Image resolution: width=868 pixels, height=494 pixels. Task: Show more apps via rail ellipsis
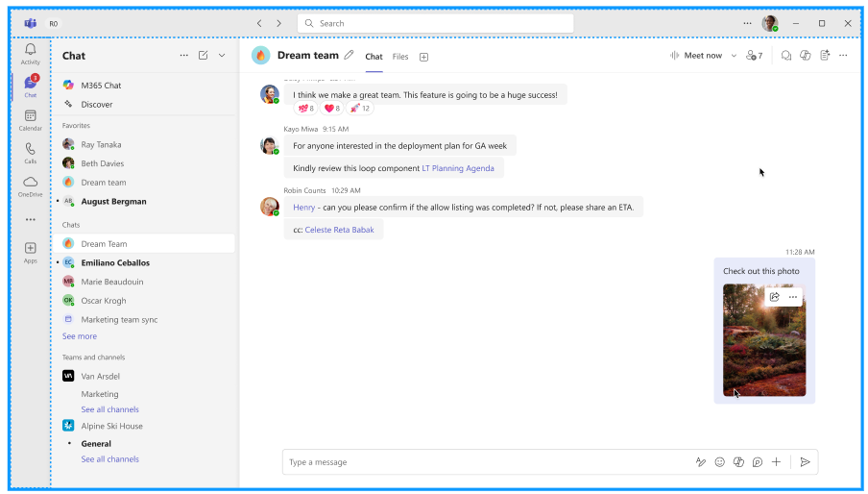(31, 220)
